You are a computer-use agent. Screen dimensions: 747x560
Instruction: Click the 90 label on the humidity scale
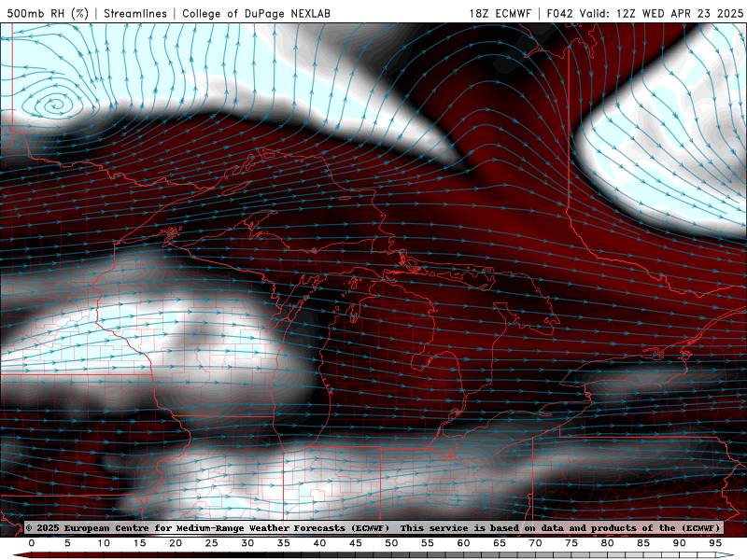[679, 543]
